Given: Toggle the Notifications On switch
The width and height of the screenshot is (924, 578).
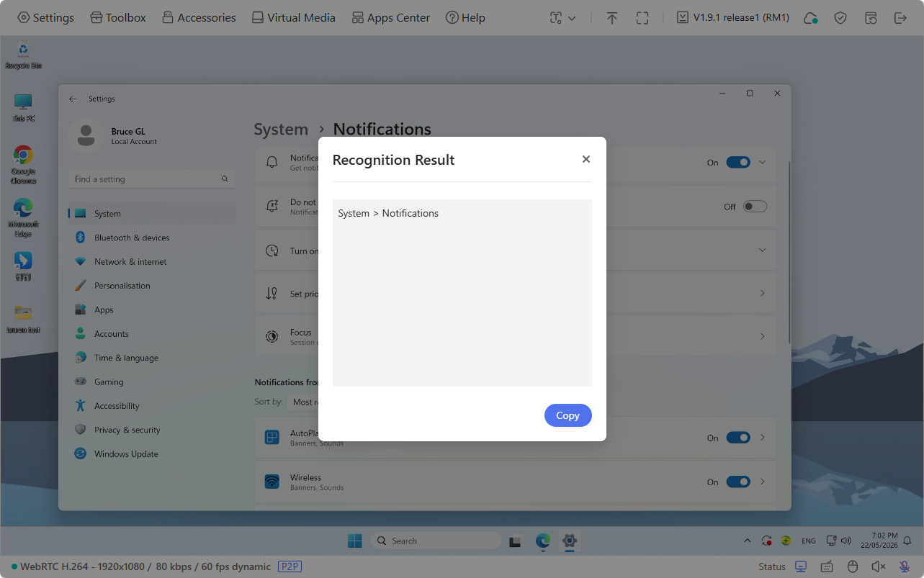Looking at the screenshot, I should pos(738,162).
